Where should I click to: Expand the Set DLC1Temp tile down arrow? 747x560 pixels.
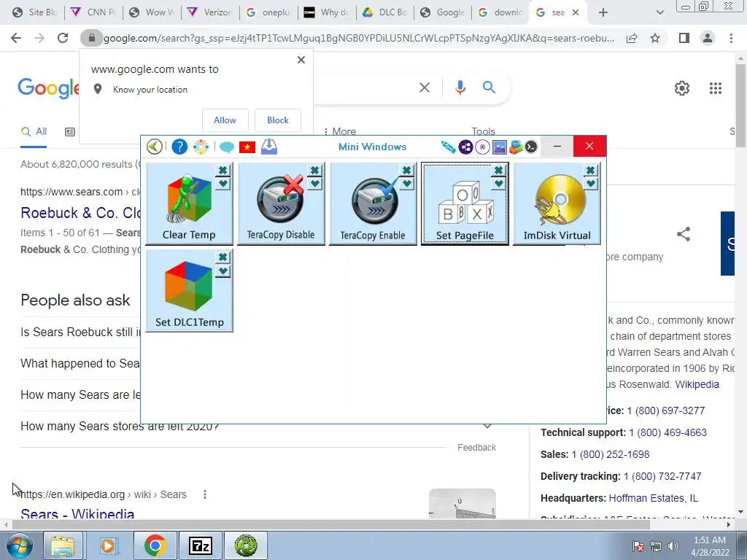point(222,271)
